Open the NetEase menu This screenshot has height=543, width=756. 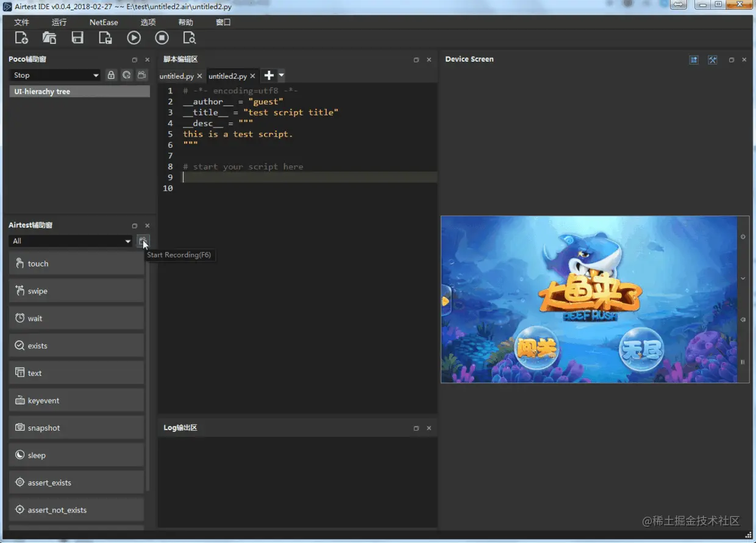104,22
